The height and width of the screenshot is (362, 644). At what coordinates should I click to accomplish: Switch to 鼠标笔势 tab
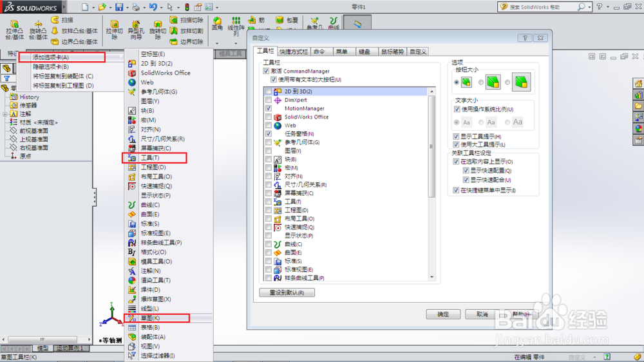[x=393, y=52]
